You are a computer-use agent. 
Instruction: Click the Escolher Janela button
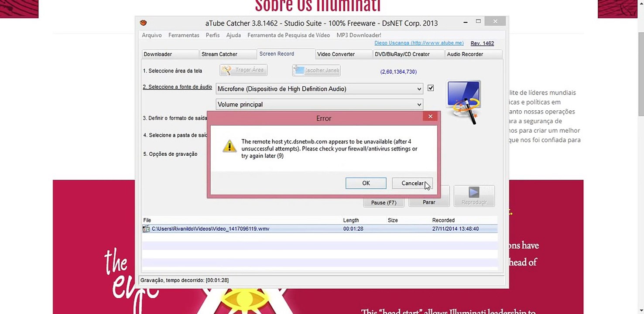316,70
